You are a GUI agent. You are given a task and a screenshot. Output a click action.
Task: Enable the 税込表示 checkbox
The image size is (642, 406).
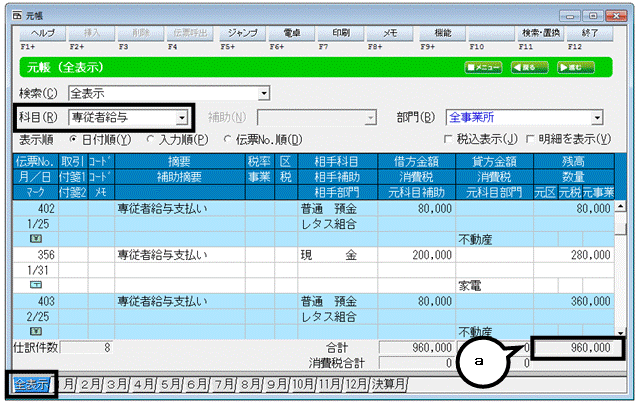tap(448, 140)
